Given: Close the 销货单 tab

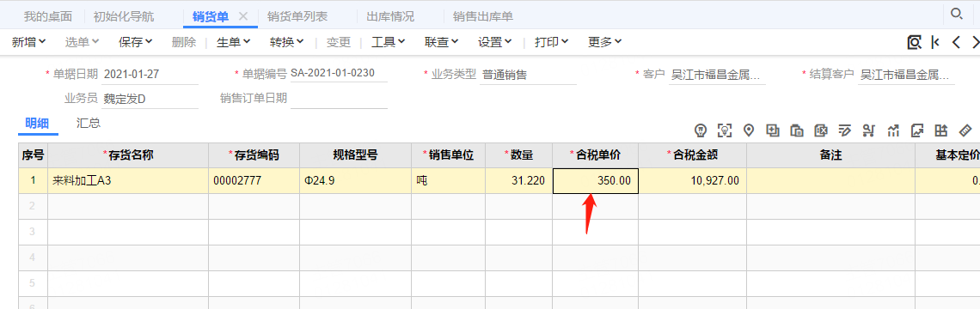Looking at the screenshot, I should click(244, 16).
